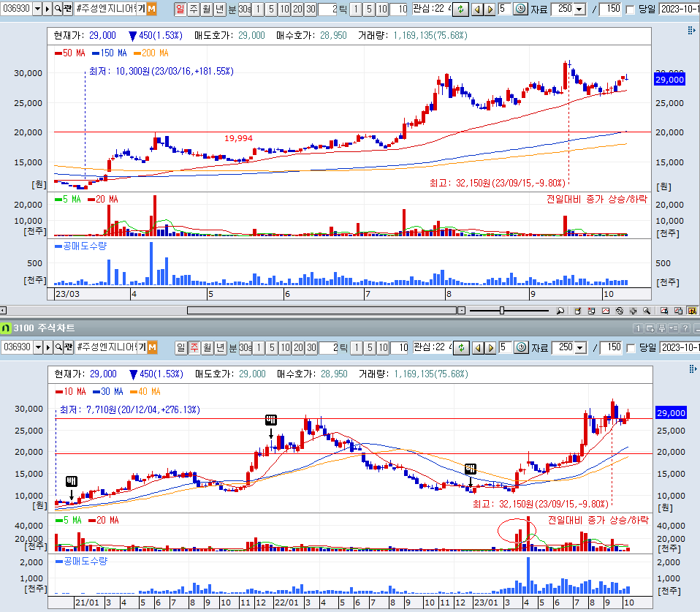Select 주 (weekly) period in upper chart toolbar
700x612 pixels.
click(194, 9)
